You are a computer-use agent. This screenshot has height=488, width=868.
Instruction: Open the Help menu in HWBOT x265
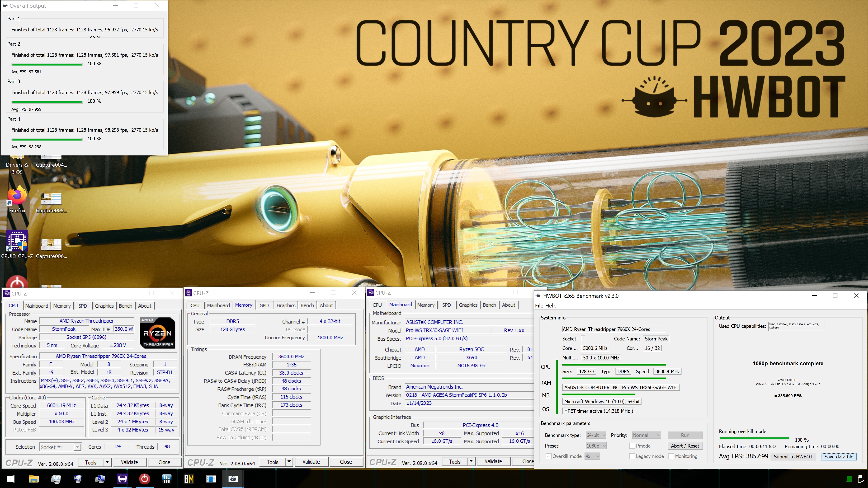(551, 305)
